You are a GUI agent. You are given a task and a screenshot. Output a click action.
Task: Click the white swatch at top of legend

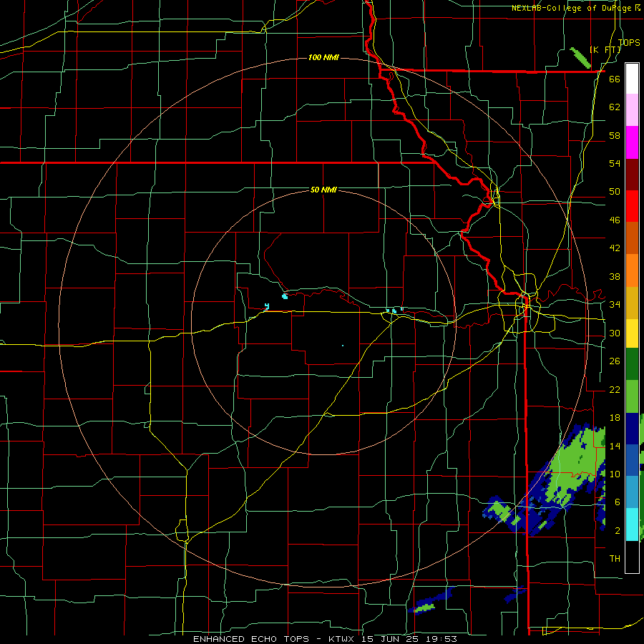(x=632, y=79)
